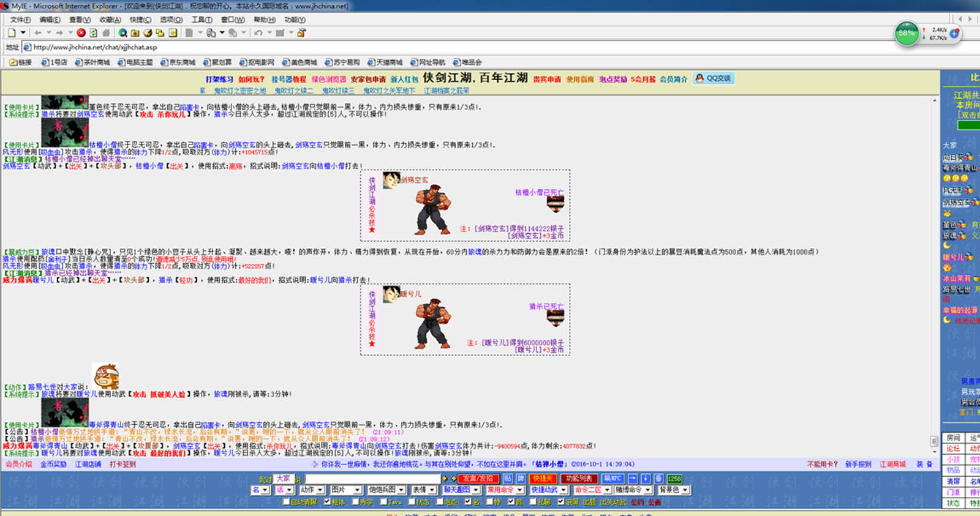Expand the 快捷动武 dropdown
The height and width of the screenshot is (516, 980).
pos(548,490)
